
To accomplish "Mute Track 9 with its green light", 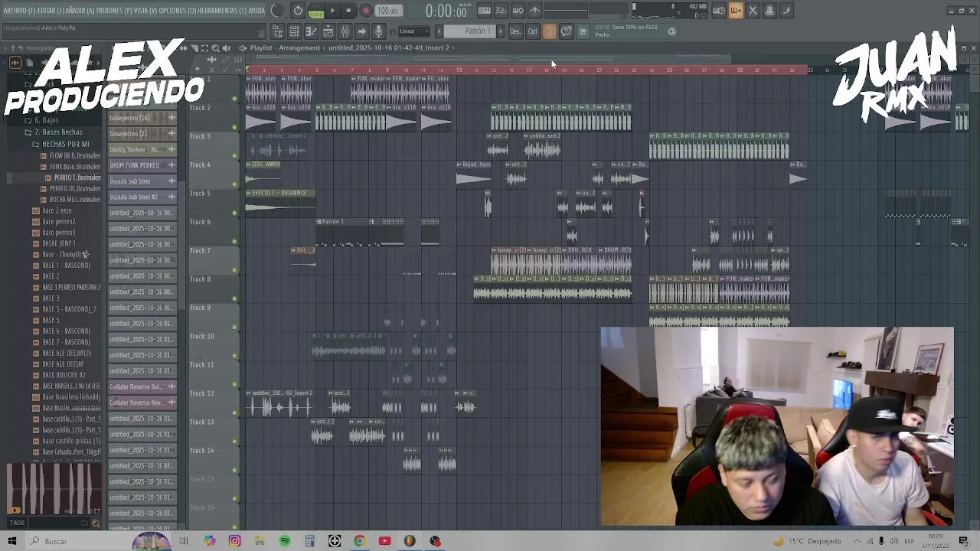I will [x=234, y=328].
